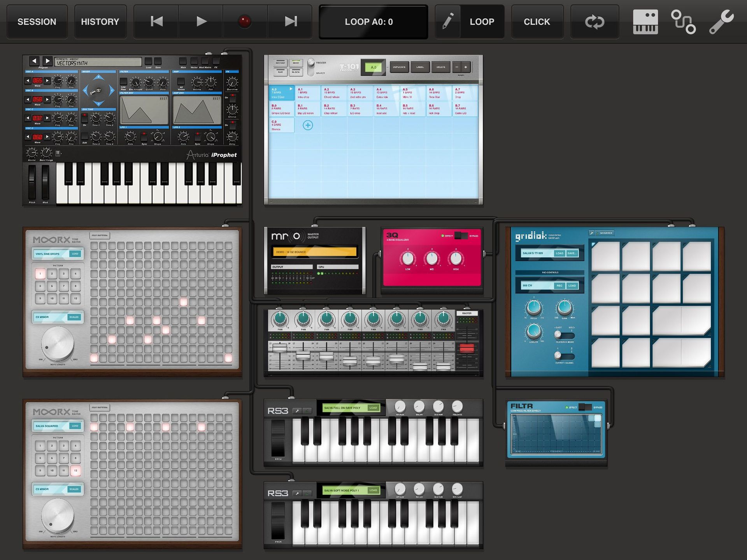Select next wave for OSC B
The image size is (747, 560).
click(47, 100)
